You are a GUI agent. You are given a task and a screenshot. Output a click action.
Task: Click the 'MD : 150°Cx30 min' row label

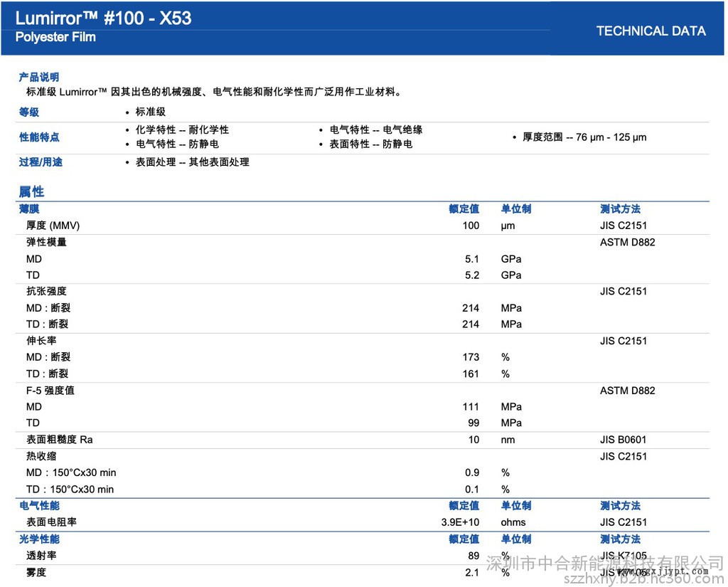[x=71, y=472]
